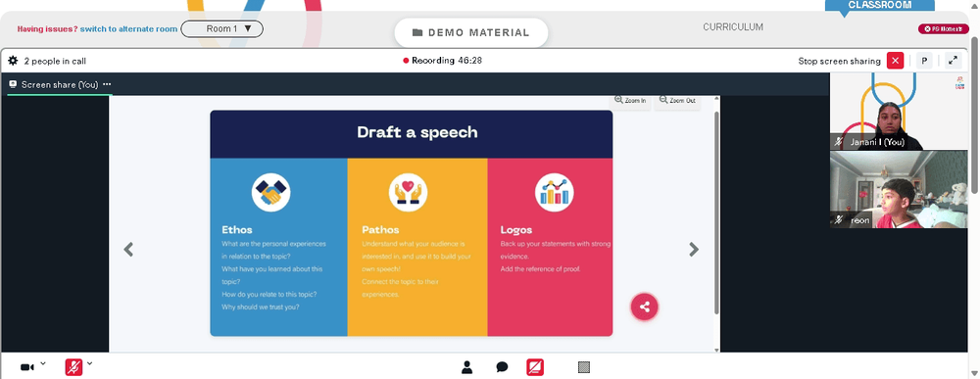
Task: Click the Logos bar chart icon
Action: click(x=555, y=192)
